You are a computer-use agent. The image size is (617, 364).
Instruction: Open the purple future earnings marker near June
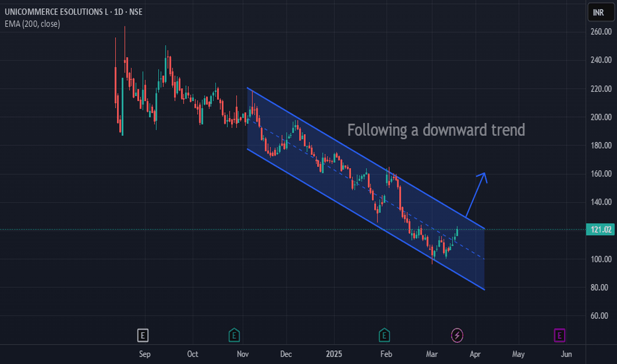(559, 336)
